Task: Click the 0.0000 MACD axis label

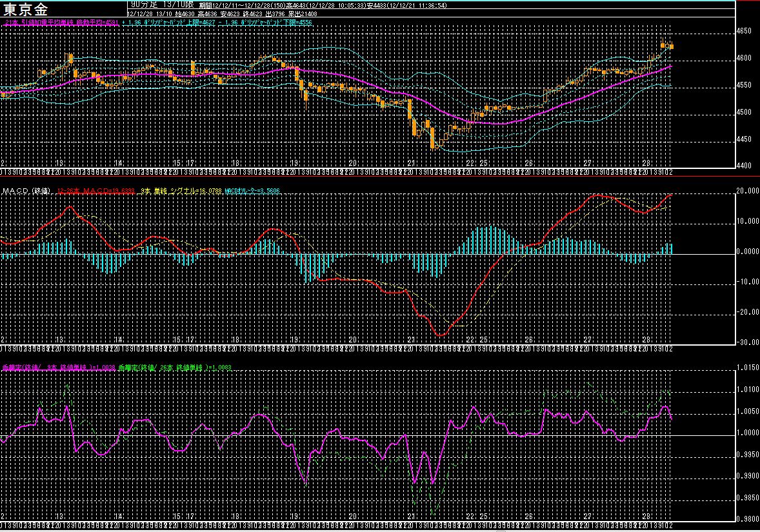Action: click(x=747, y=251)
